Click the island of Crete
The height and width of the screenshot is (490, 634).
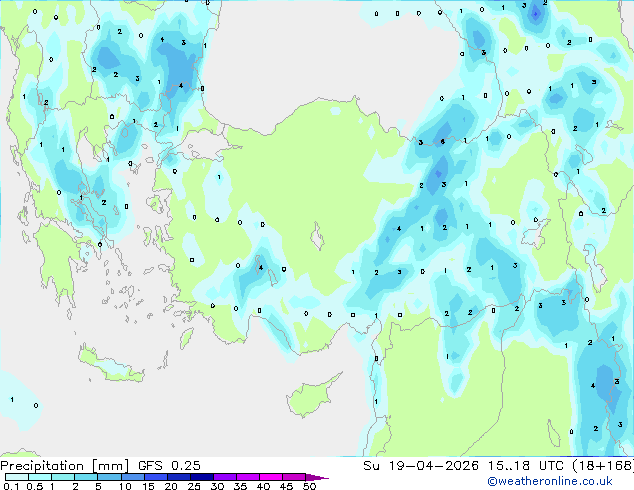111,366
